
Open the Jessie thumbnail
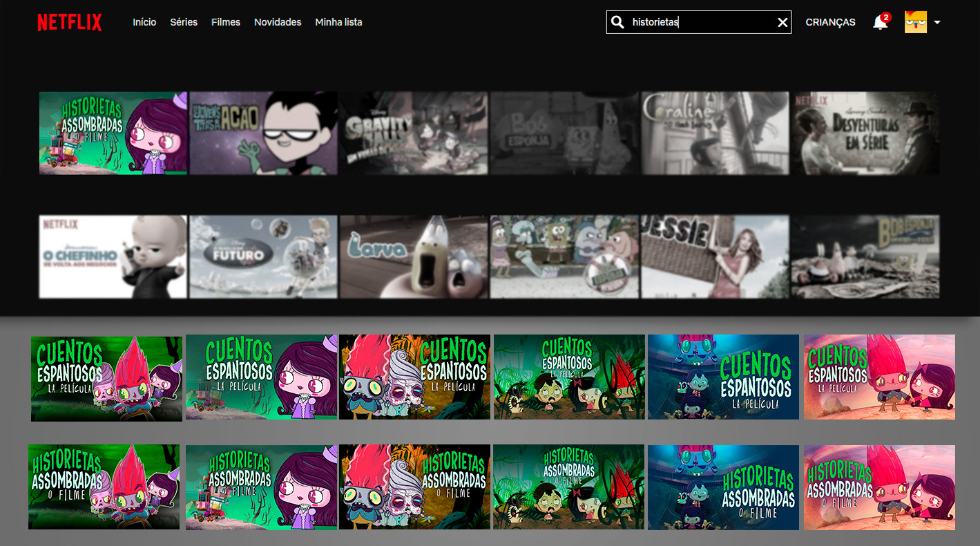click(715, 257)
